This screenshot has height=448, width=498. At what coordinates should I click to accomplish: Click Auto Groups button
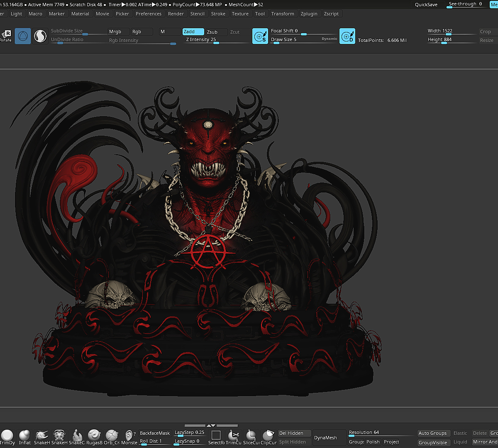(x=433, y=433)
